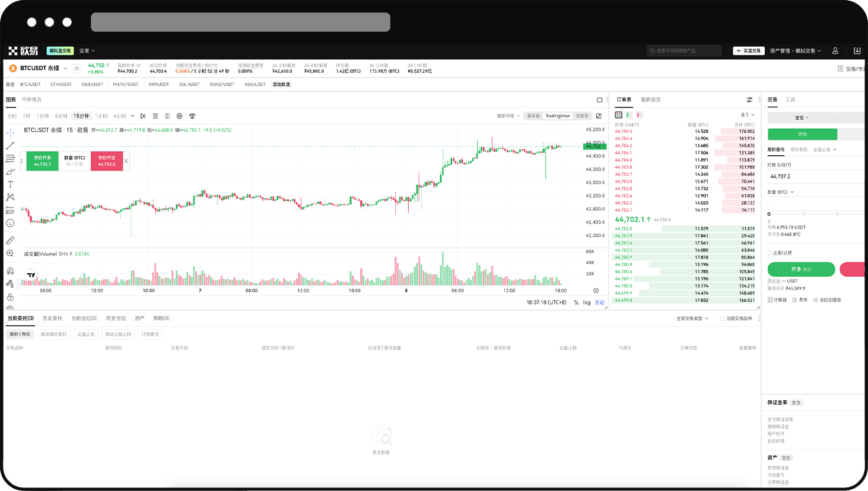Open the chart indicators icon

point(155,116)
